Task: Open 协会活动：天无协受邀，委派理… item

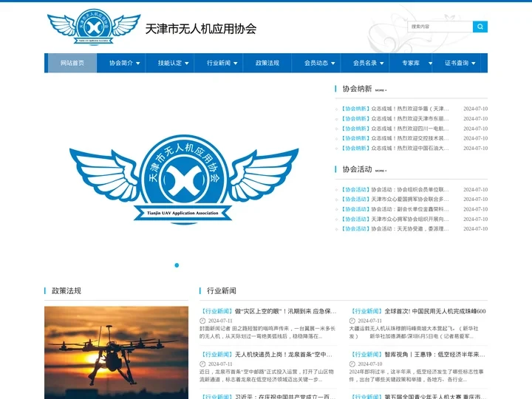Action: click(410, 229)
